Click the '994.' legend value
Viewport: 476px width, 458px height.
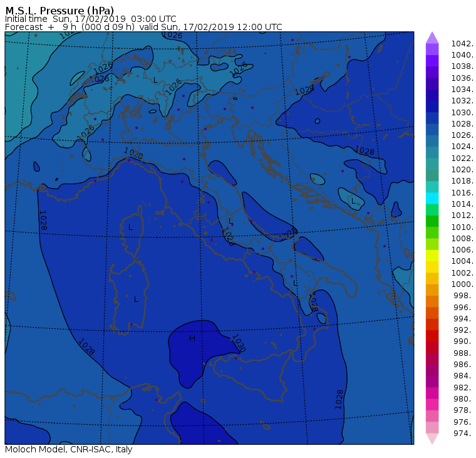coord(463,319)
